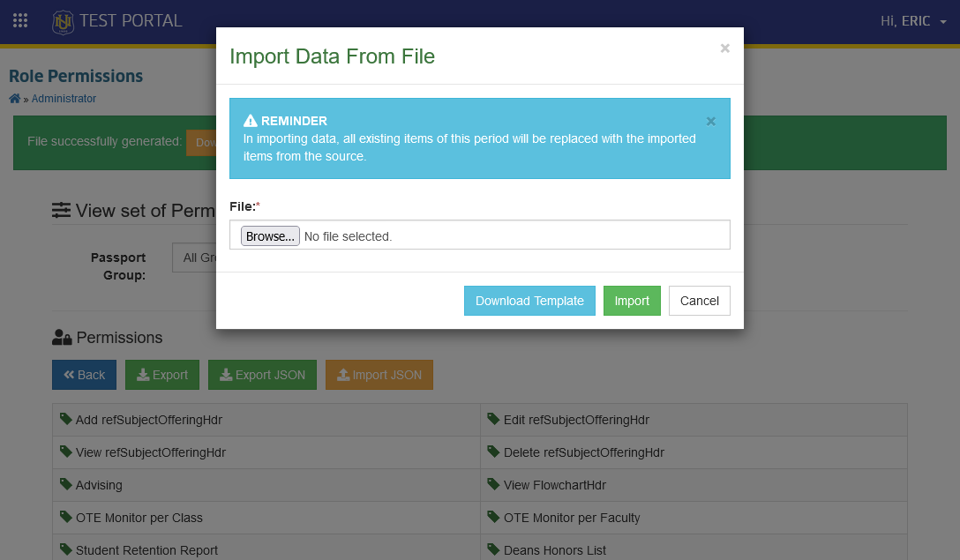Open the Administrator breadcrumb link
The width and height of the screenshot is (960, 560).
coord(64,99)
